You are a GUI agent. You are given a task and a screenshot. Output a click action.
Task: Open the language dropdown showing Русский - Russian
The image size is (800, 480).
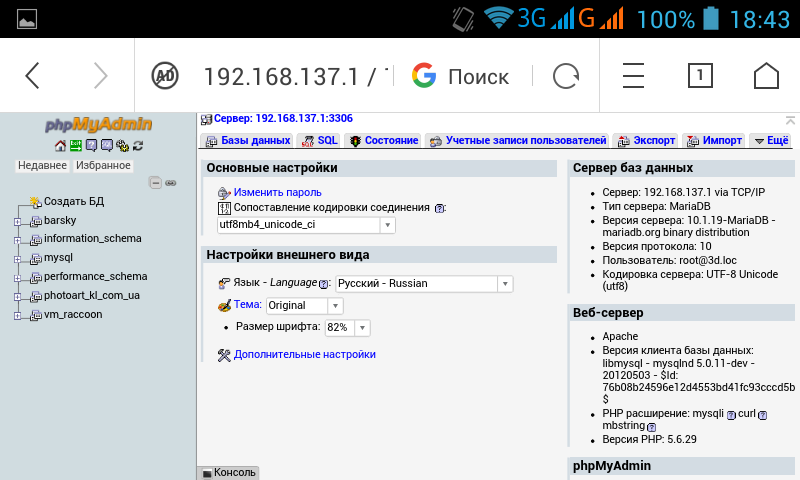tap(424, 284)
